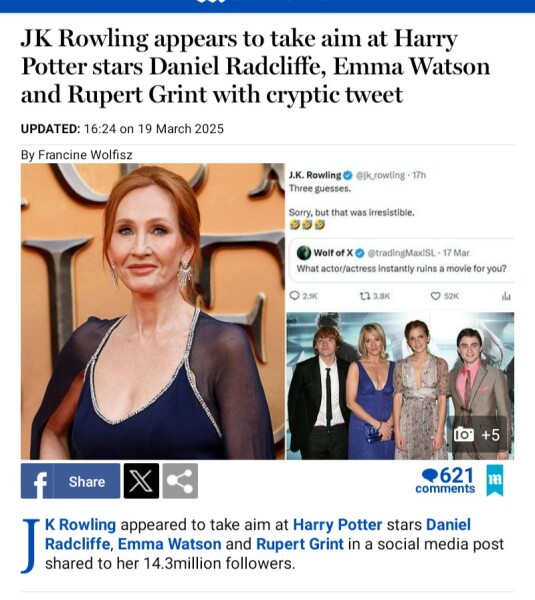535x600 pixels.
Task: Open the K Rowling link
Action: 80,525
